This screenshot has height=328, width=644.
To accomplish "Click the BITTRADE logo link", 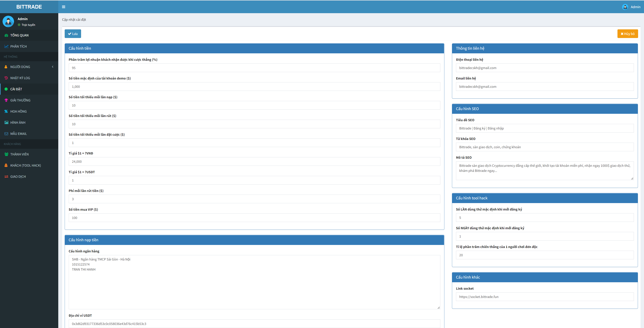I will pyautogui.click(x=29, y=7).
